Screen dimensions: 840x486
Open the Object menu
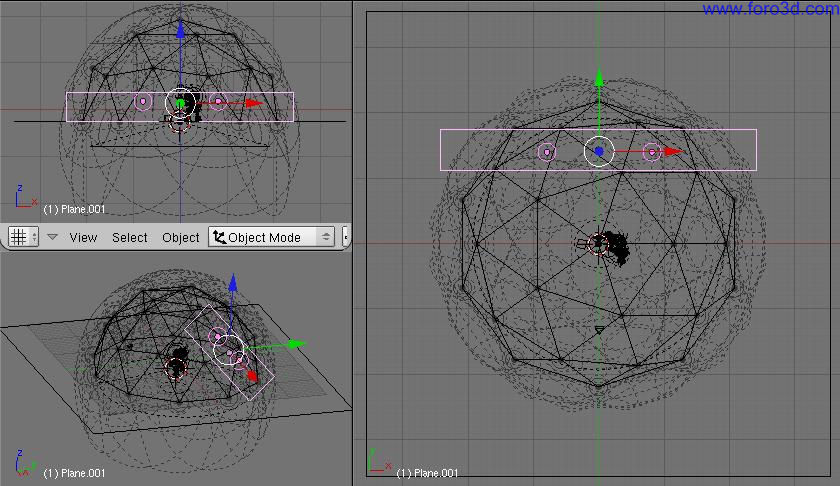click(181, 237)
